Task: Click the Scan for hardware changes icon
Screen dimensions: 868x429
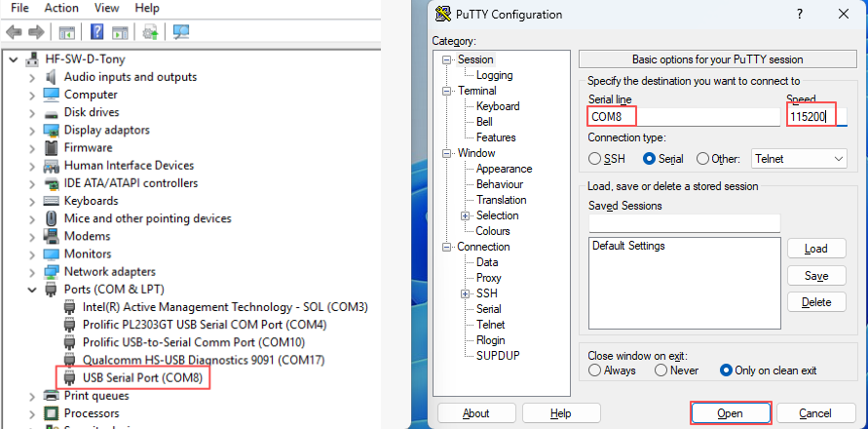Action: 180,32
